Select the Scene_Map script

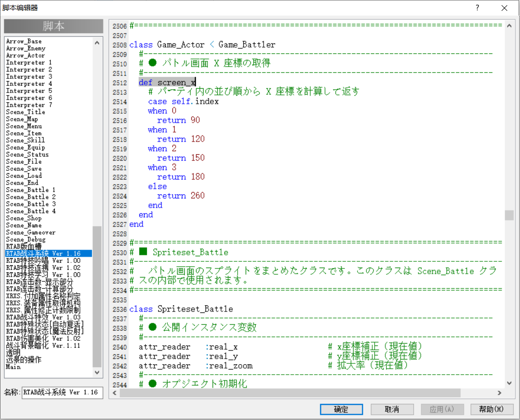pos(49,119)
